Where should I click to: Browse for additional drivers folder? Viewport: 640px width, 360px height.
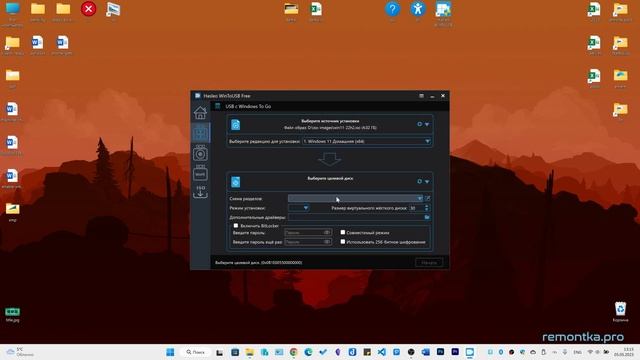[427, 217]
